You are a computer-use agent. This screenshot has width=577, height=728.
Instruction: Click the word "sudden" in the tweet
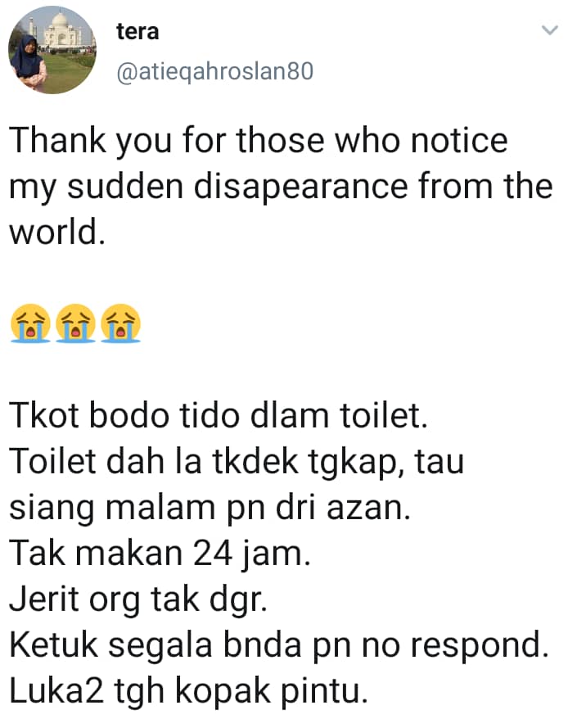(x=125, y=187)
